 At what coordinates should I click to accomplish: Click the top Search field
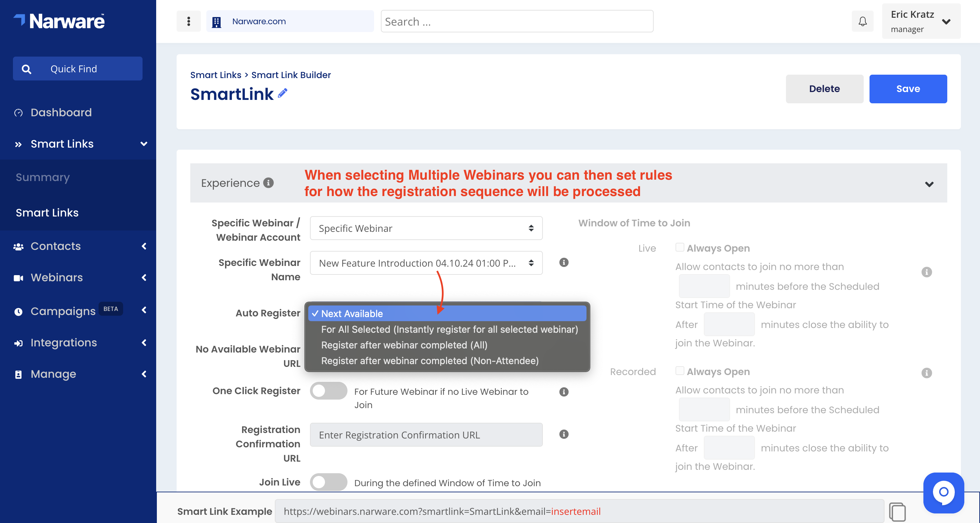(517, 21)
